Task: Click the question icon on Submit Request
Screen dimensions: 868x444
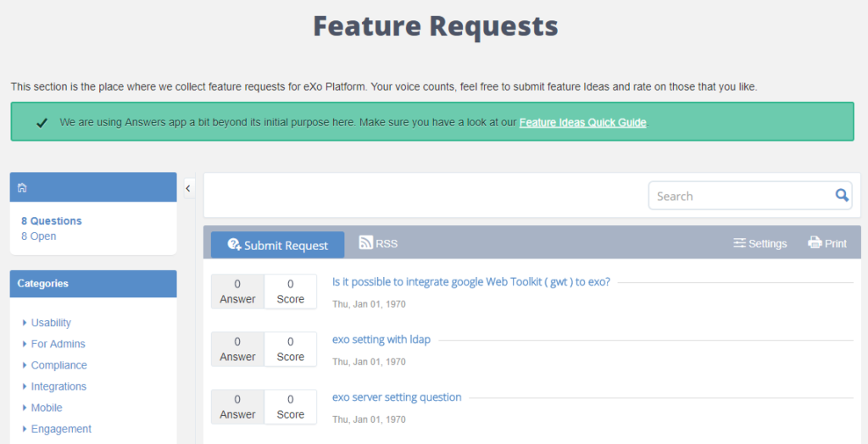Action: click(234, 245)
